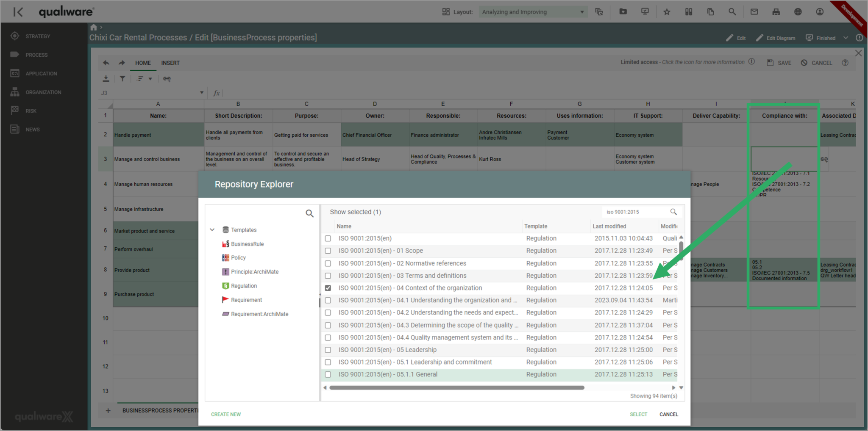Click the download icon in the spreadsheet toolbar
868x431 pixels.
[106, 78]
